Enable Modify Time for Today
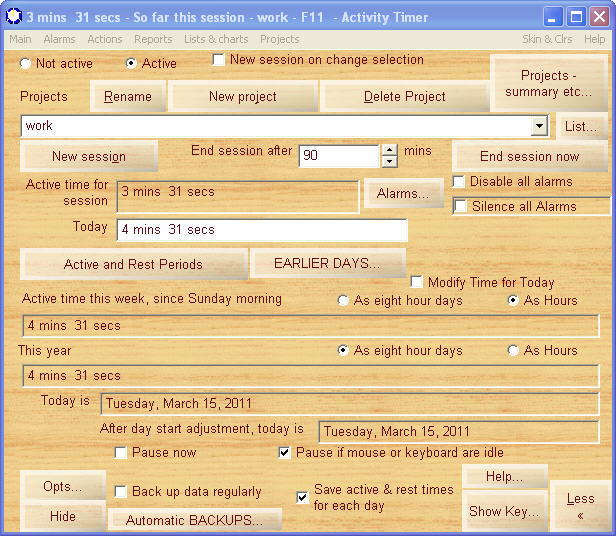Viewport: 616px width, 536px height. point(416,282)
